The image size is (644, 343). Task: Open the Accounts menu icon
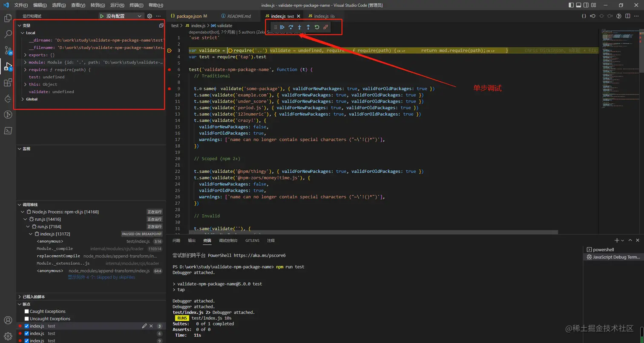[x=8, y=320]
